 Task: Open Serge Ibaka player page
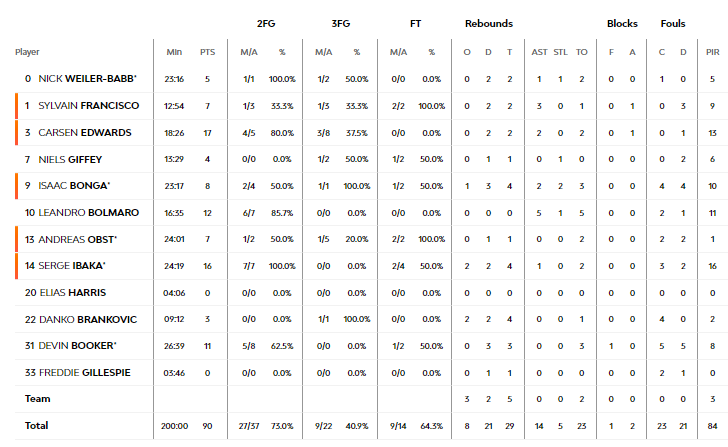[x=72, y=266]
